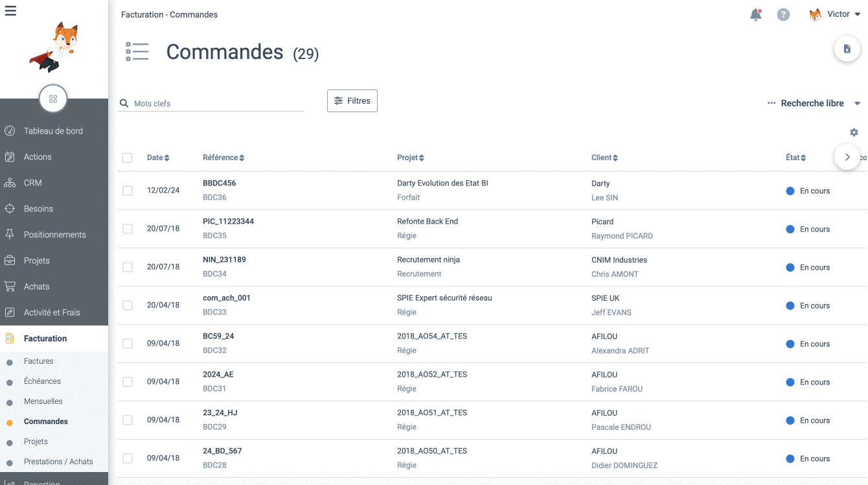Click the Achats cart icon

coord(10,287)
